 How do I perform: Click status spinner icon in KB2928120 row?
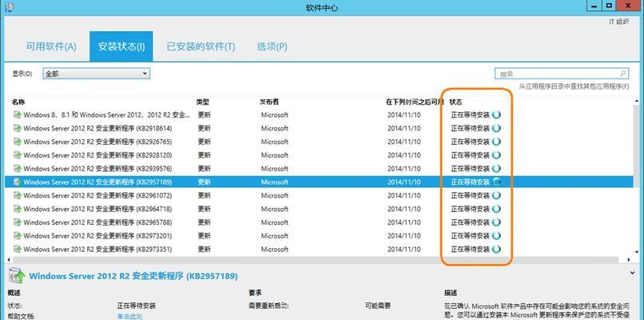point(496,155)
